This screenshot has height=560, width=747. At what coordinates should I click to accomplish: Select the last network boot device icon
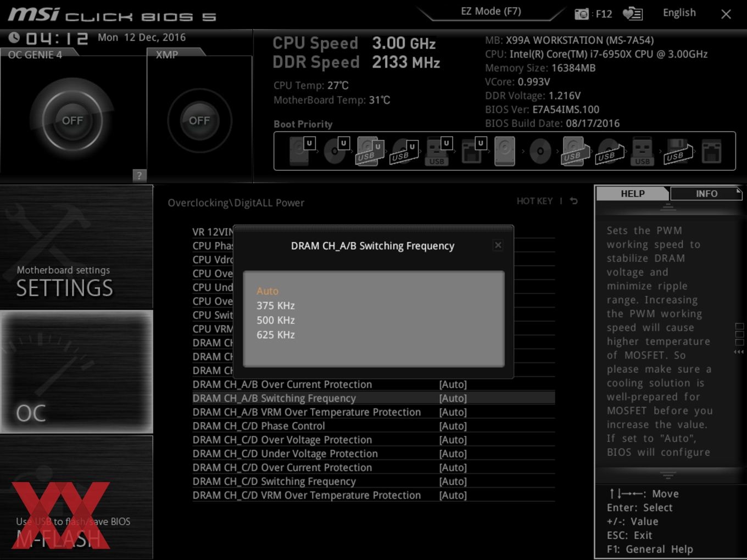pyautogui.click(x=711, y=152)
